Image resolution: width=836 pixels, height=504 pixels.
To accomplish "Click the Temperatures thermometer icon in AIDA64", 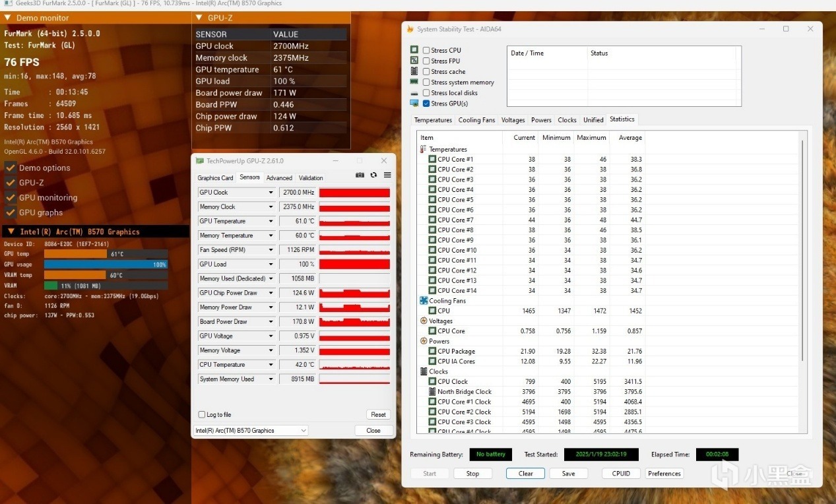I will [x=423, y=149].
